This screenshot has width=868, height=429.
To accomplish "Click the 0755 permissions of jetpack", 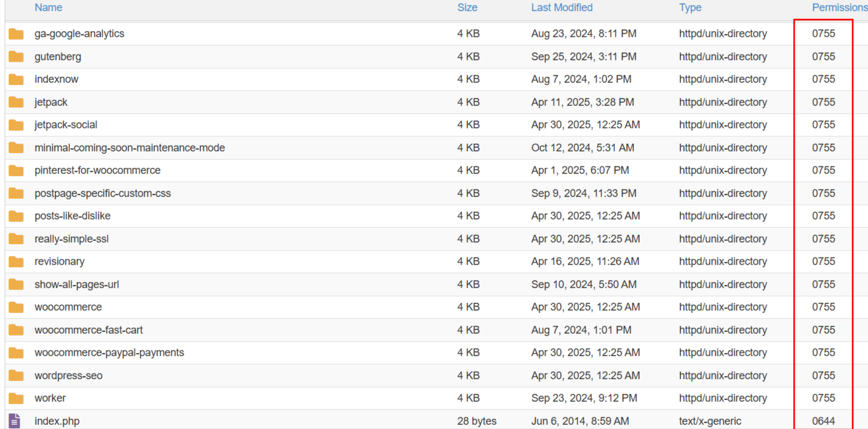I will [824, 102].
